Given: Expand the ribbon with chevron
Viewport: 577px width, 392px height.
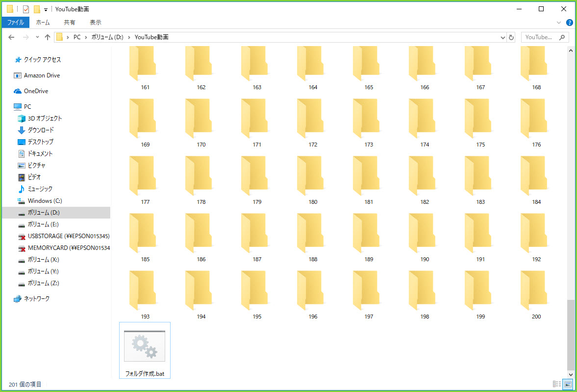Looking at the screenshot, I should pyautogui.click(x=559, y=23).
